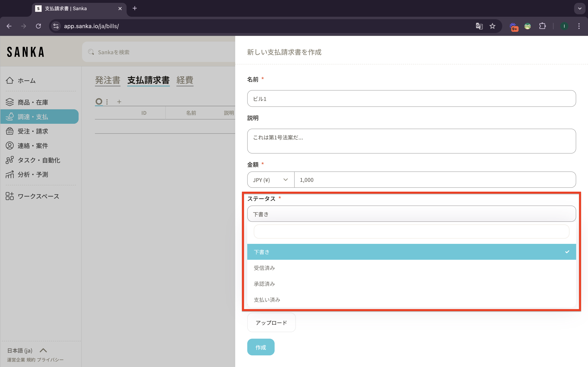Viewport: 588px width, 367px height.
Task: Click the ワークスペース grid icon
Action: [10, 196]
